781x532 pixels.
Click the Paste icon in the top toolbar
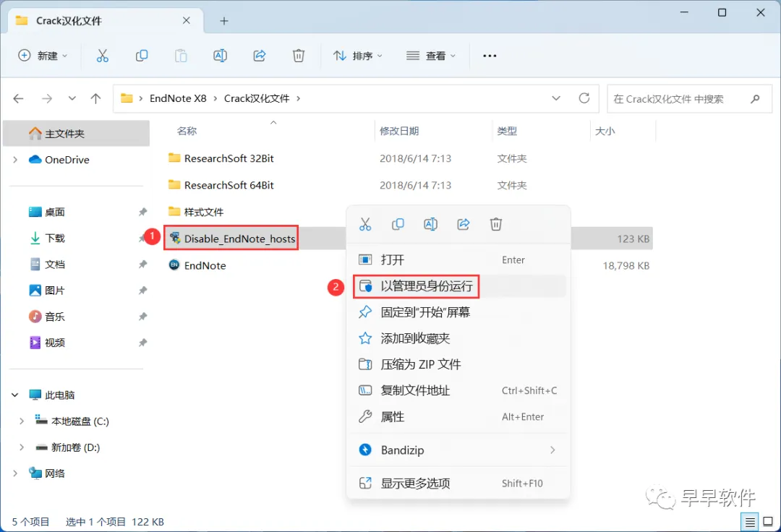click(181, 56)
